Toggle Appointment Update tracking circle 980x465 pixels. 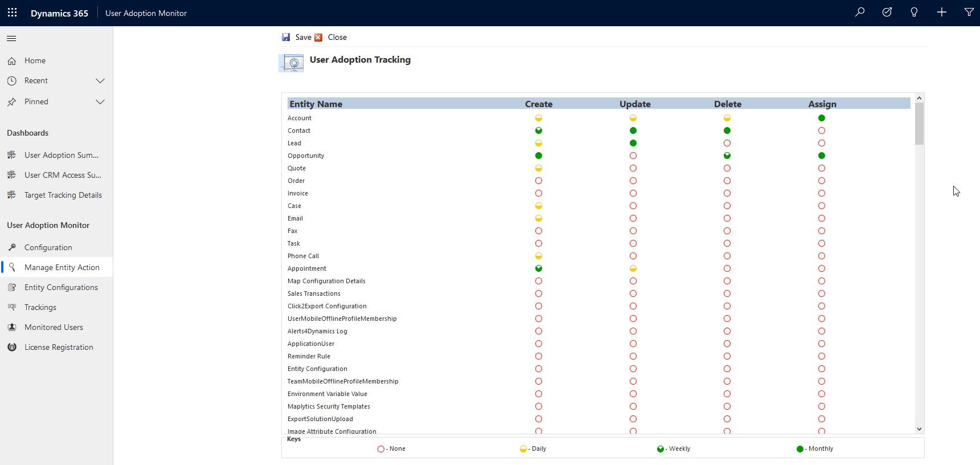coord(633,268)
